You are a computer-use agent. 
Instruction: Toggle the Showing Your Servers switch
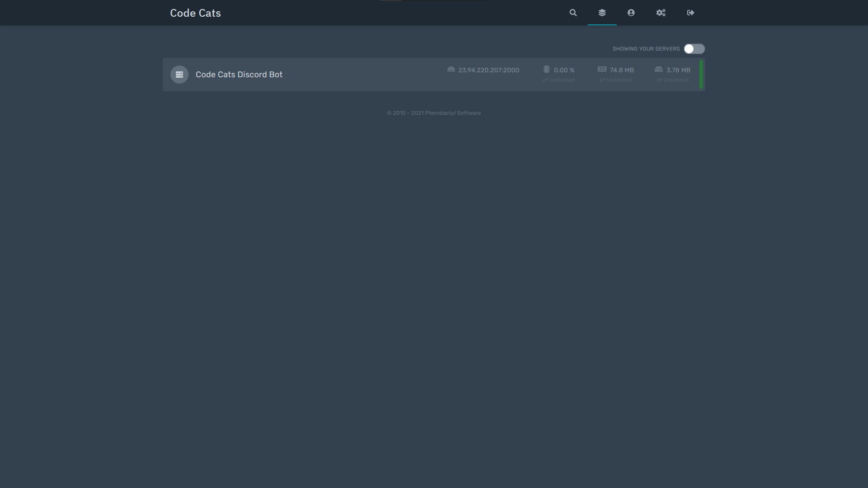tap(694, 49)
